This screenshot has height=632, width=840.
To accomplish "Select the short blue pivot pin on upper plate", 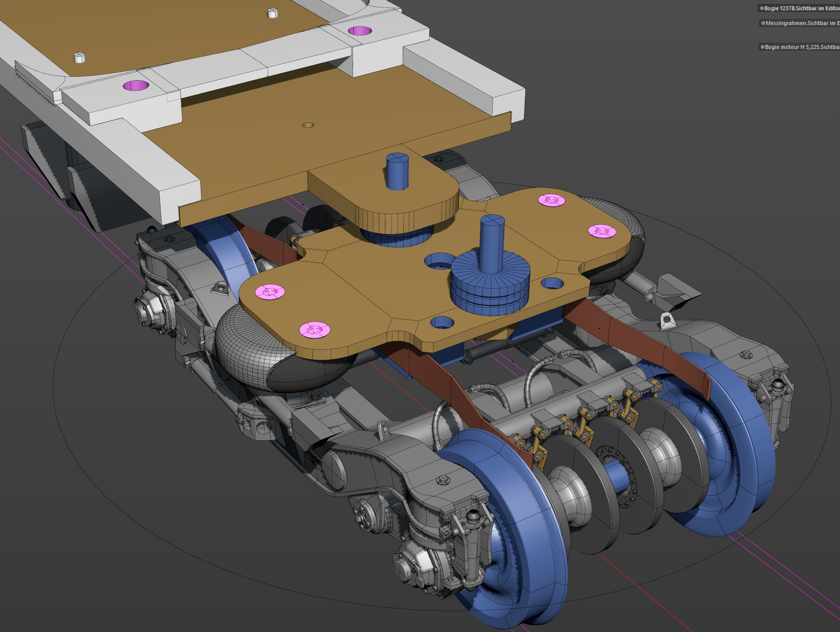I will (x=397, y=172).
